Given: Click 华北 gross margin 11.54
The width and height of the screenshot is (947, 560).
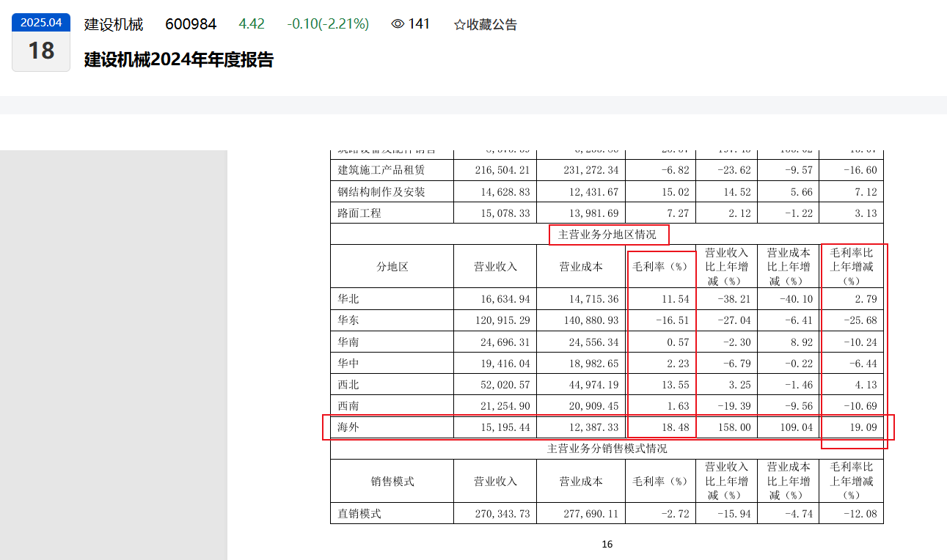Looking at the screenshot, I should [675, 299].
